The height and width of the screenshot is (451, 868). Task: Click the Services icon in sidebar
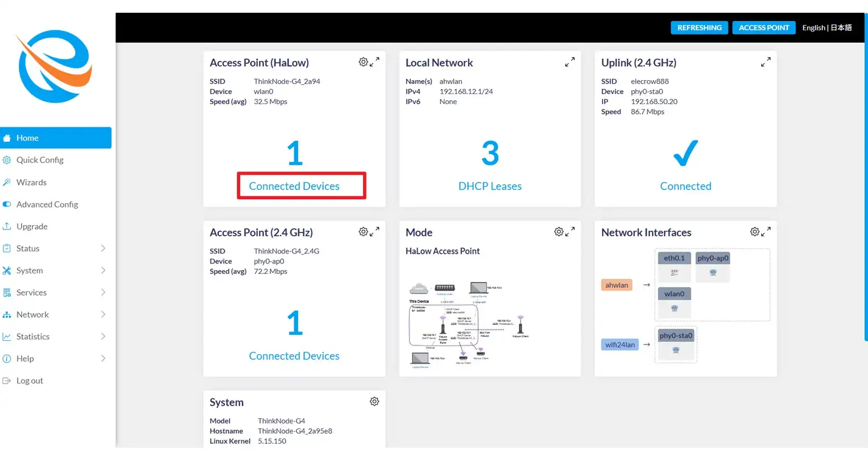click(7, 293)
